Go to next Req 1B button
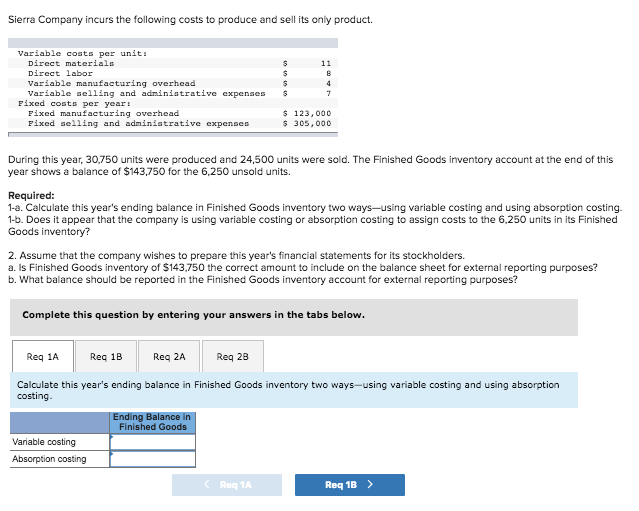 click(350, 485)
